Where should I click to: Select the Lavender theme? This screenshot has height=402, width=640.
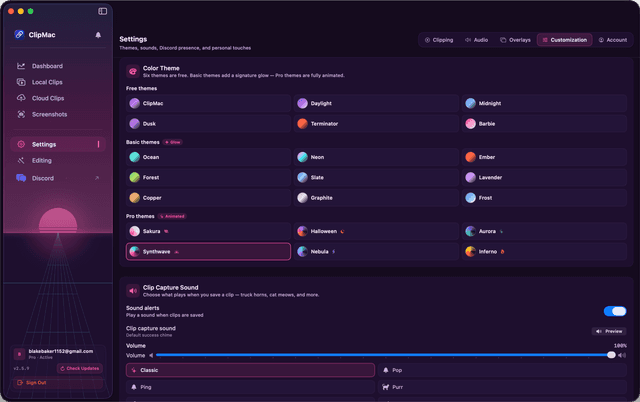pos(544,178)
